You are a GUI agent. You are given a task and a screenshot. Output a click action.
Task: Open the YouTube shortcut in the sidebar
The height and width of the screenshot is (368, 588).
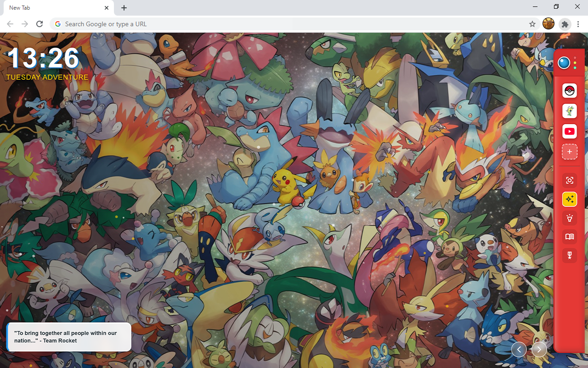tap(569, 132)
